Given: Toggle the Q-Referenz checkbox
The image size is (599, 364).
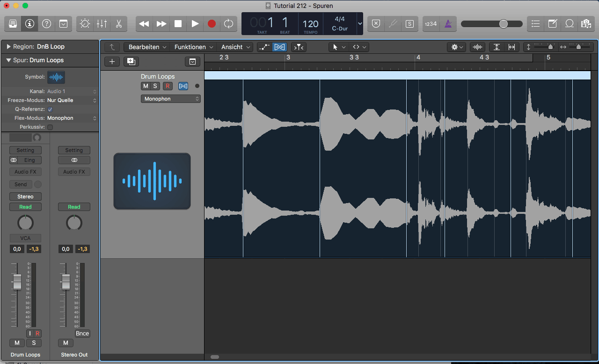Looking at the screenshot, I should pyautogui.click(x=50, y=109).
